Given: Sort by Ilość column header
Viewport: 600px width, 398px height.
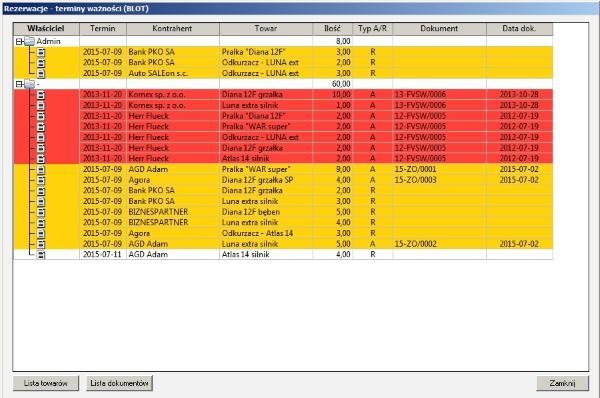Looking at the screenshot, I should tap(333, 29).
